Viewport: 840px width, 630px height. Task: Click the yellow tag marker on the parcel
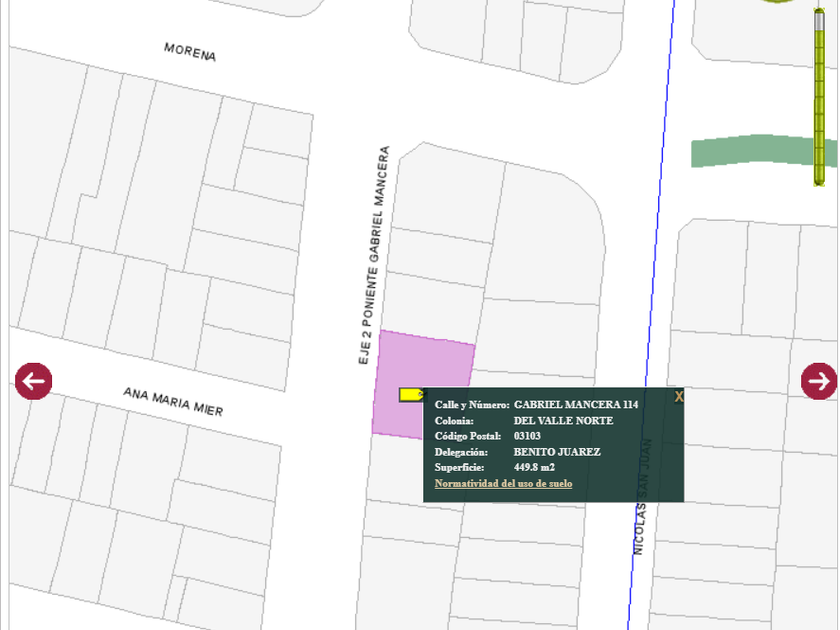pyautogui.click(x=410, y=395)
